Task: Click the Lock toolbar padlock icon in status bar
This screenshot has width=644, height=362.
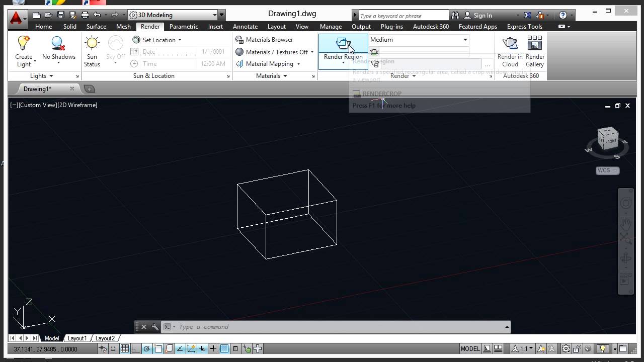Action: pyautogui.click(x=577, y=348)
